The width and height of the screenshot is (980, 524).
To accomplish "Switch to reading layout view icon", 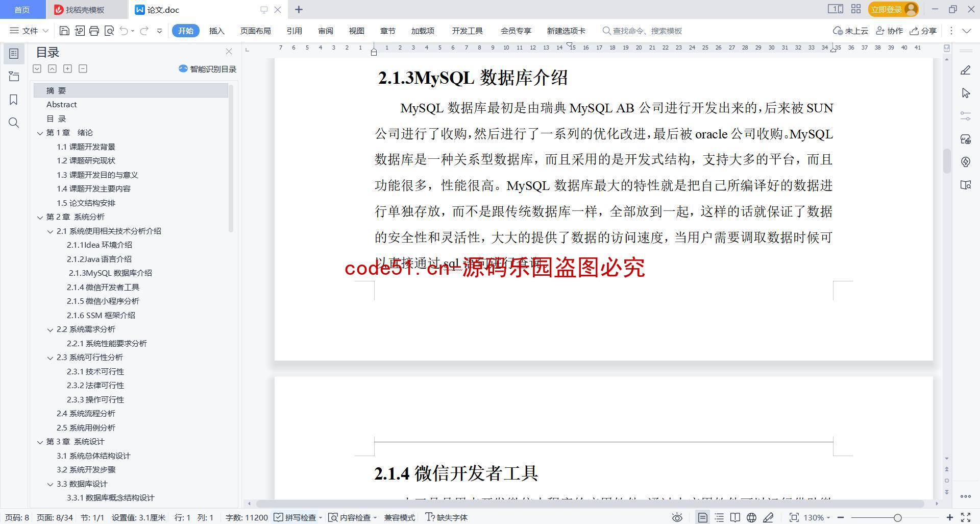I will coord(735,517).
